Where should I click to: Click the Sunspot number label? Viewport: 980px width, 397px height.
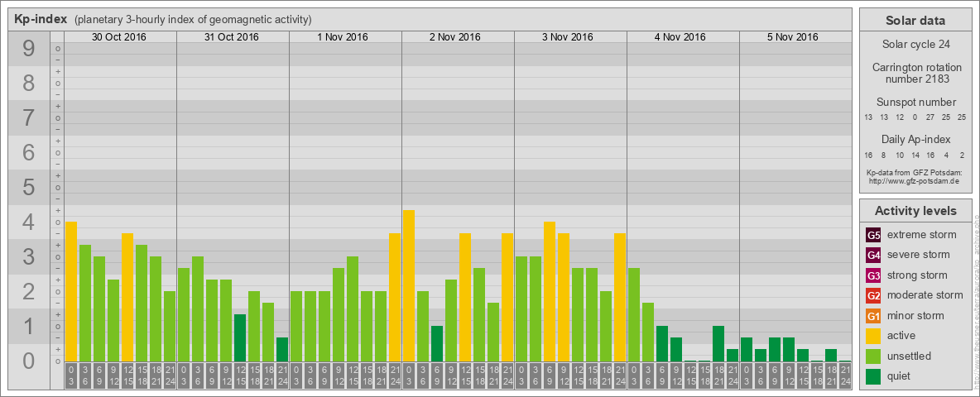coord(915,102)
